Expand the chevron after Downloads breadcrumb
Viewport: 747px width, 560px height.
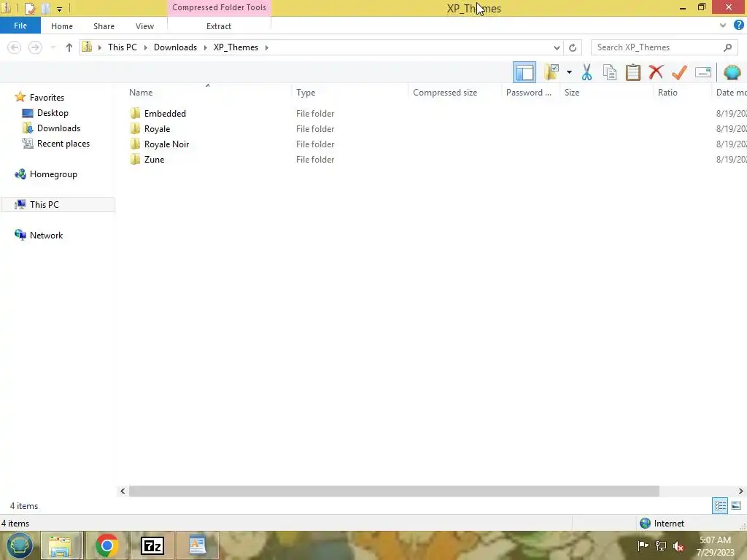click(205, 47)
